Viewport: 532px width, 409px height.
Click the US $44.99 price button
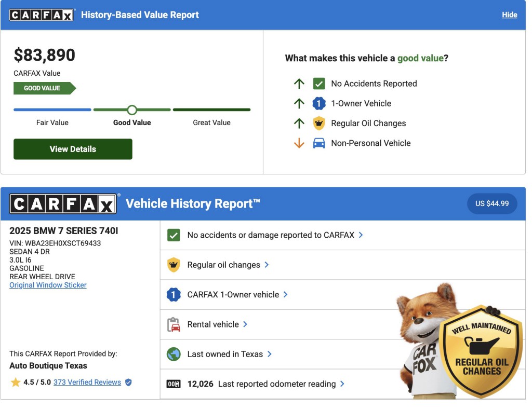492,203
